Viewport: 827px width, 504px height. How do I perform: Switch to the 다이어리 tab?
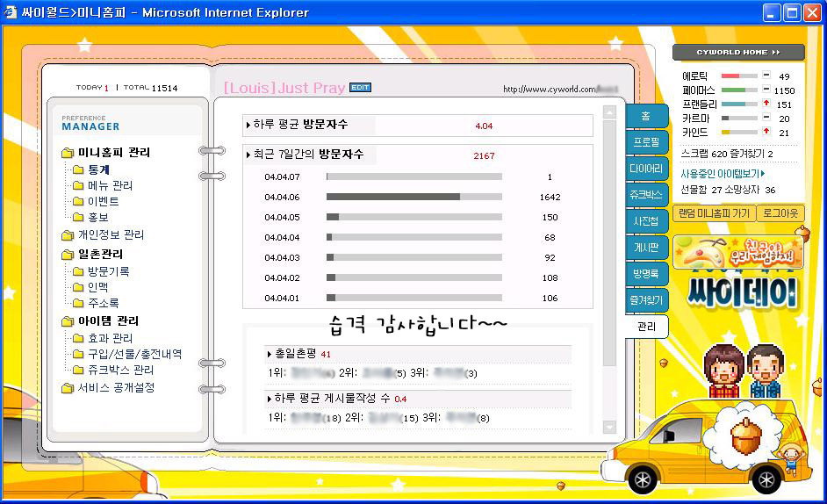[647, 169]
